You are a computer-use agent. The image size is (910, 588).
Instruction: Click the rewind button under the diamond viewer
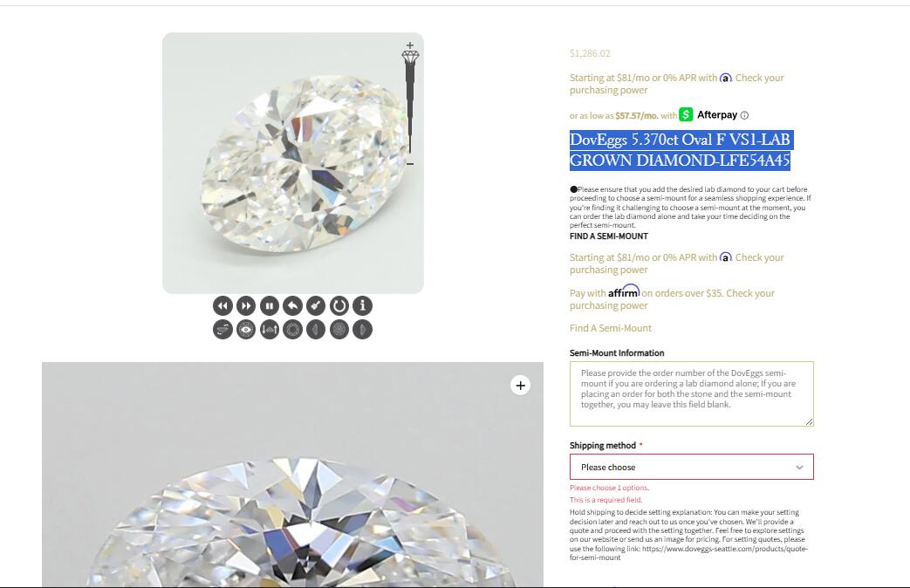click(222, 306)
